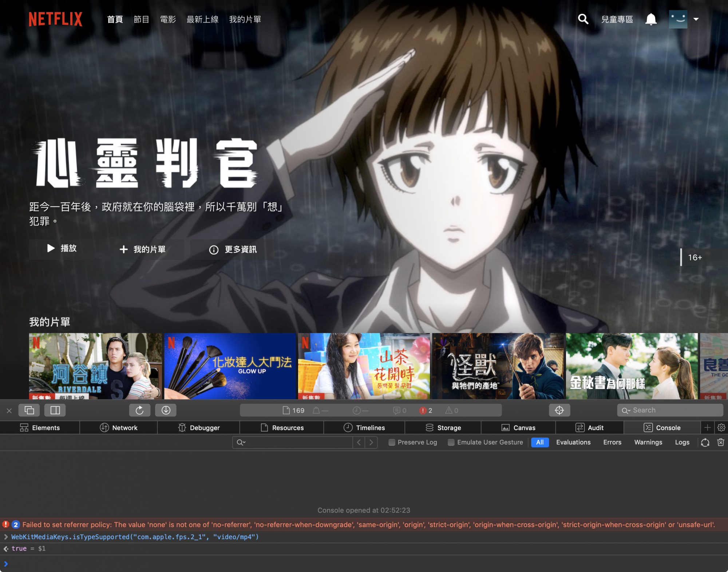This screenshot has height=572, width=728.
Task: Switch to the Console tab
Action: [x=662, y=428]
